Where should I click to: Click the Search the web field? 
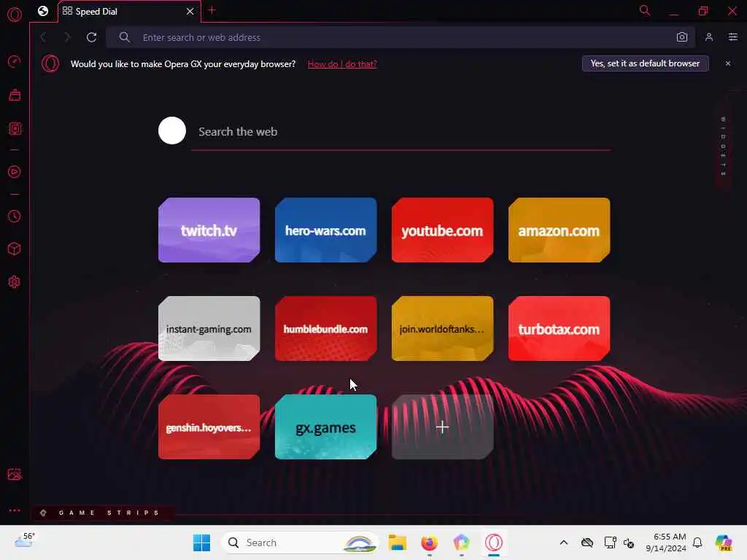400,132
